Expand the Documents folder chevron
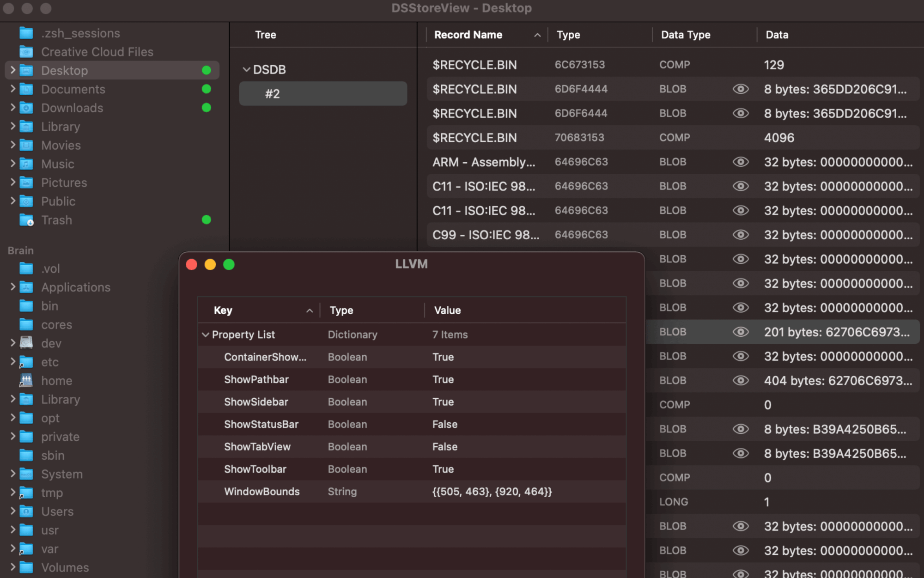The image size is (924, 578). click(13, 89)
